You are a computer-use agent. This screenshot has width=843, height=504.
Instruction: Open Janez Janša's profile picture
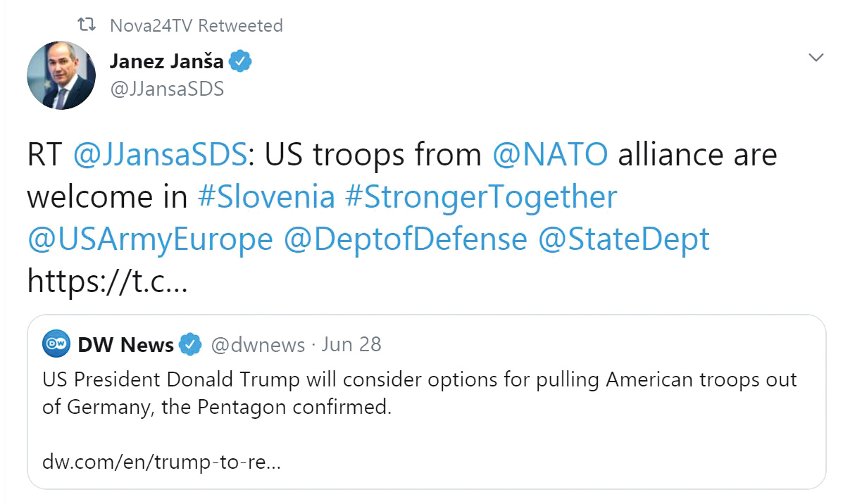click(x=61, y=75)
